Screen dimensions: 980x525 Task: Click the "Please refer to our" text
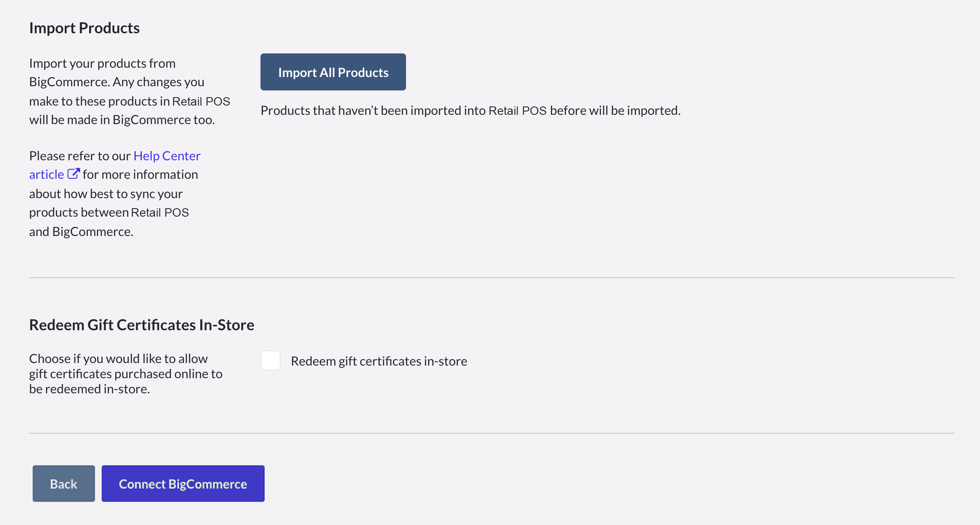coord(80,156)
